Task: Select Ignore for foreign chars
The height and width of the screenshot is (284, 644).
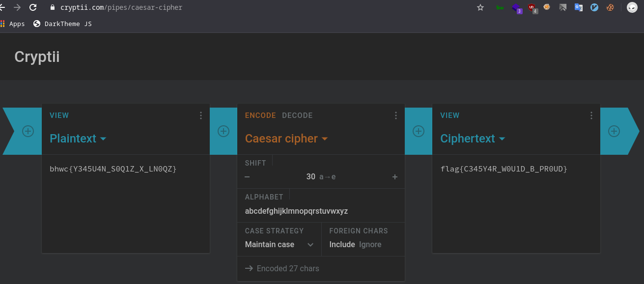Action: tap(370, 244)
